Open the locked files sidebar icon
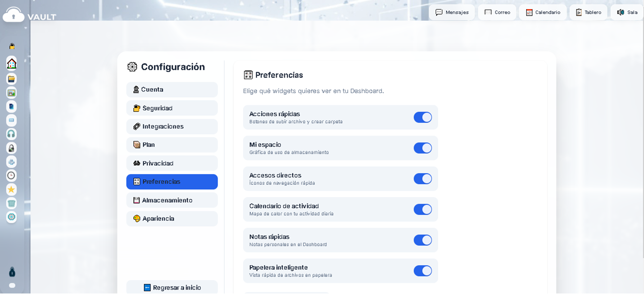The image size is (644, 295). [12, 148]
